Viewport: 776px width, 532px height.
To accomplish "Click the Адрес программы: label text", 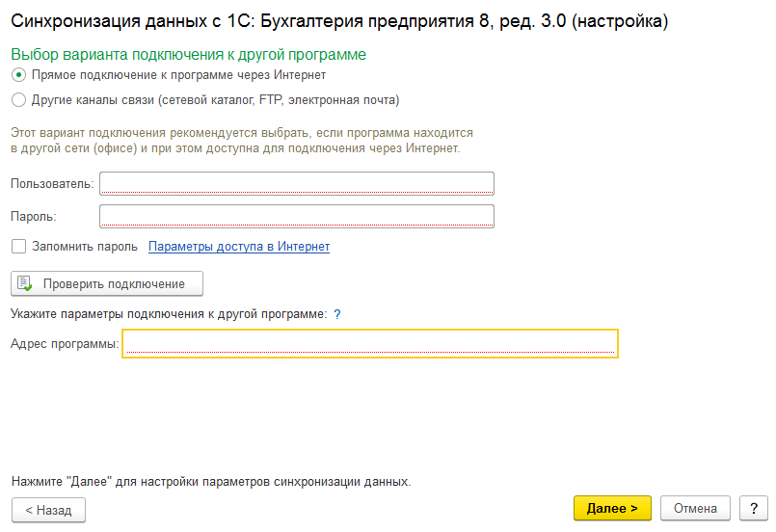I will [x=65, y=343].
